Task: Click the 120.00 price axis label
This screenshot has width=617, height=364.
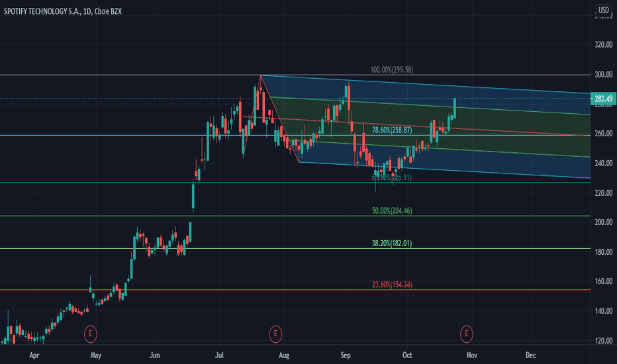Action: [x=603, y=341]
